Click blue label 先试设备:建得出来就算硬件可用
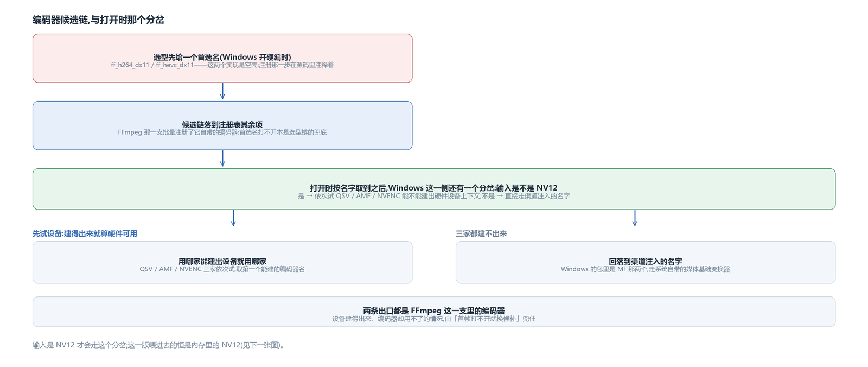 click(x=85, y=233)
